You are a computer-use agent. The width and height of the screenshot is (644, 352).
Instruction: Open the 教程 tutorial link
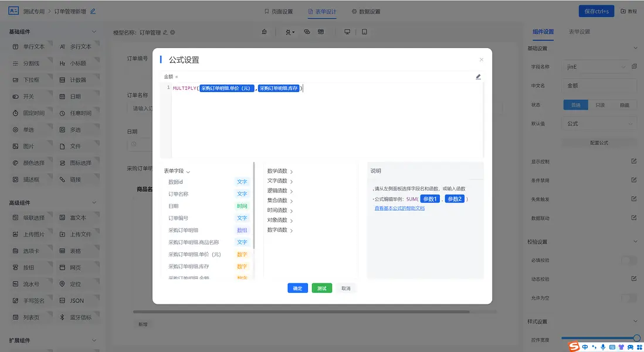coord(629,11)
